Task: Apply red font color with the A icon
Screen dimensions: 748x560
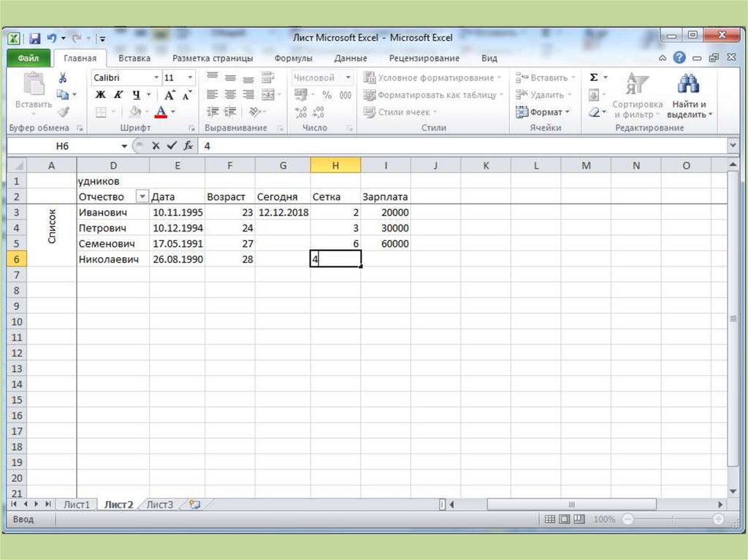Action: click(x=161, y=112)
